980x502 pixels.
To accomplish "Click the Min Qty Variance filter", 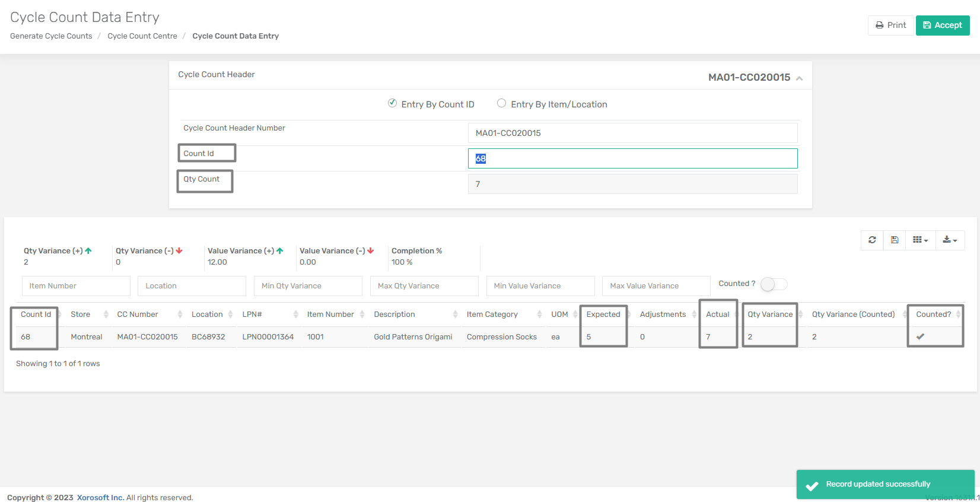I will (x=308, y=286).
